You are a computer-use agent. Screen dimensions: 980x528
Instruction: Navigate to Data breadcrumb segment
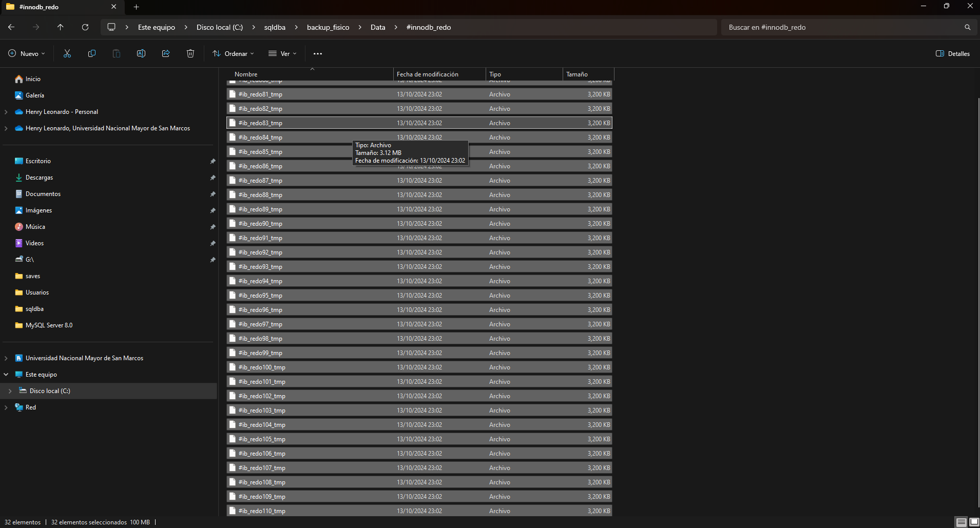[x=378, y=27]
